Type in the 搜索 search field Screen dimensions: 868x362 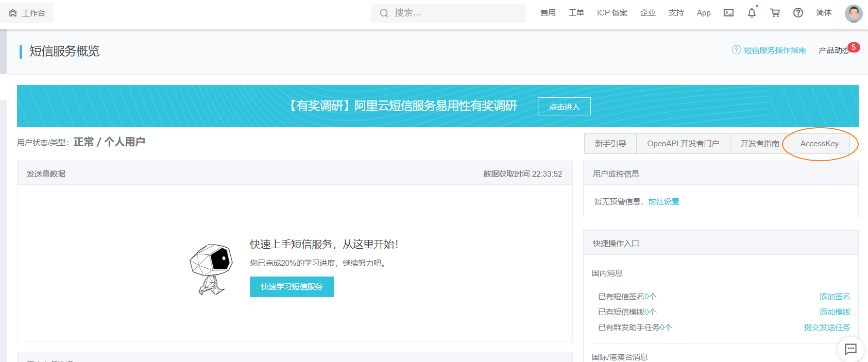pos(453,13)
